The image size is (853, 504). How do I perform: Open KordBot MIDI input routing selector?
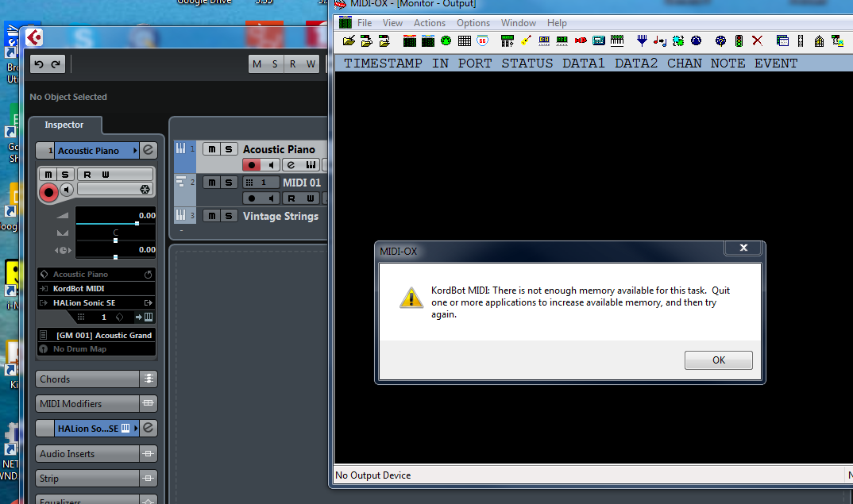coord(96,289)
